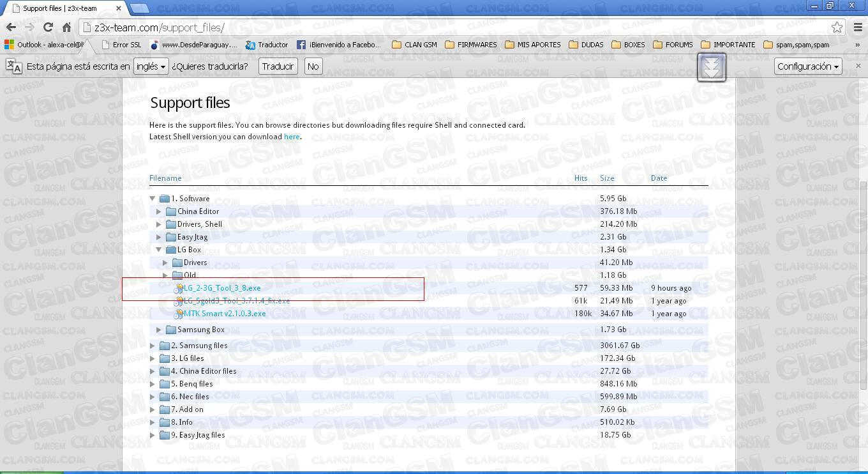
Task: Open the Outlook bookmark
Action: pos(44,45)
